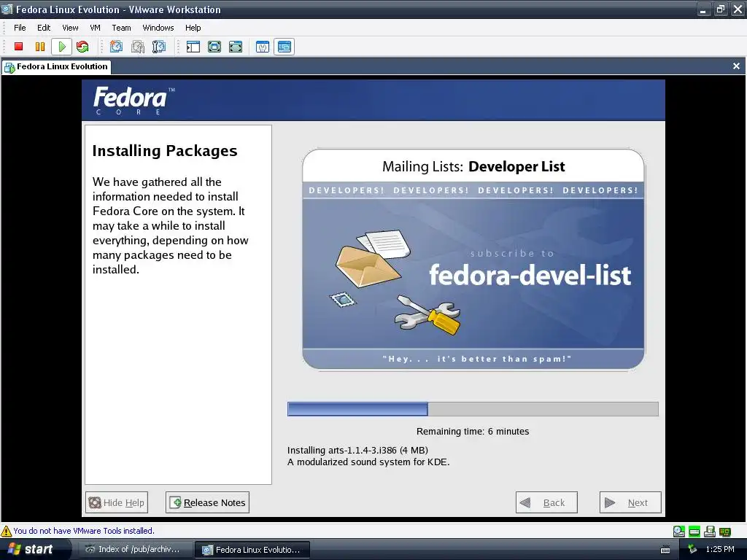Click the Summary view wrench-window icon

coord(263,47)
